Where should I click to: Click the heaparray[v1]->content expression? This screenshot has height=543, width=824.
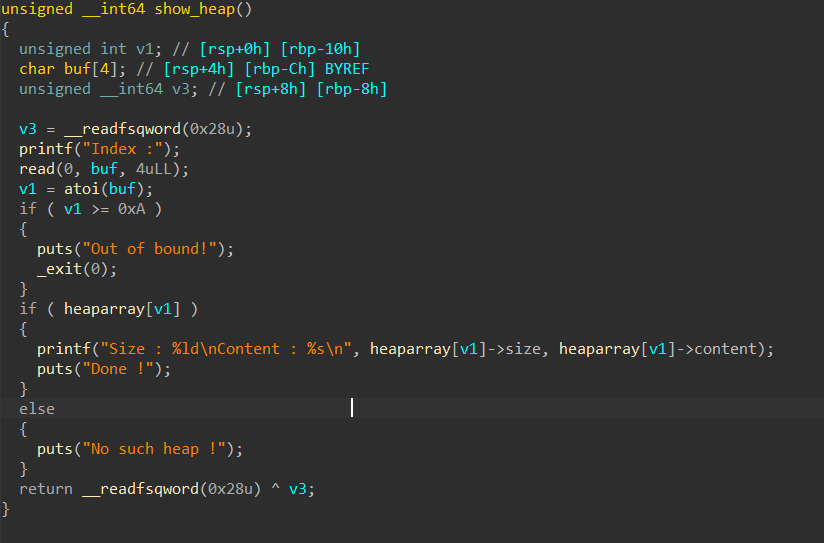pyautogui.click(x=657, y=349)
